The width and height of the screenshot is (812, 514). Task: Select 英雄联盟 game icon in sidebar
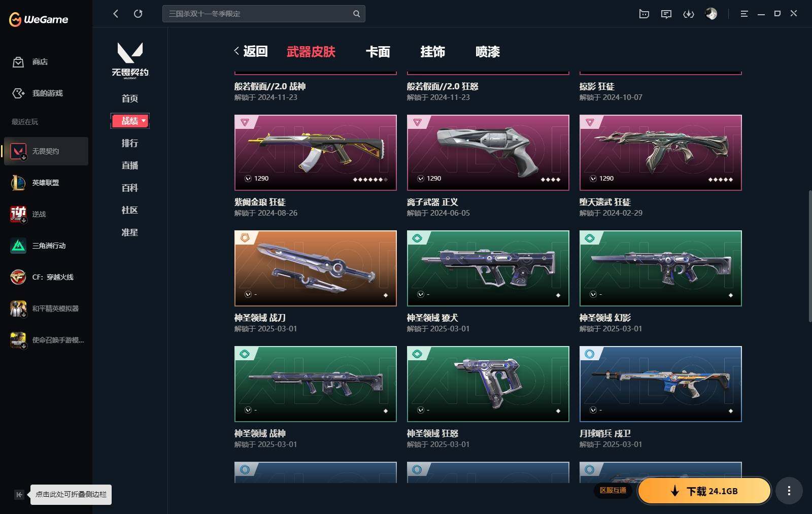pyautogui.click(x=18, y=183)
